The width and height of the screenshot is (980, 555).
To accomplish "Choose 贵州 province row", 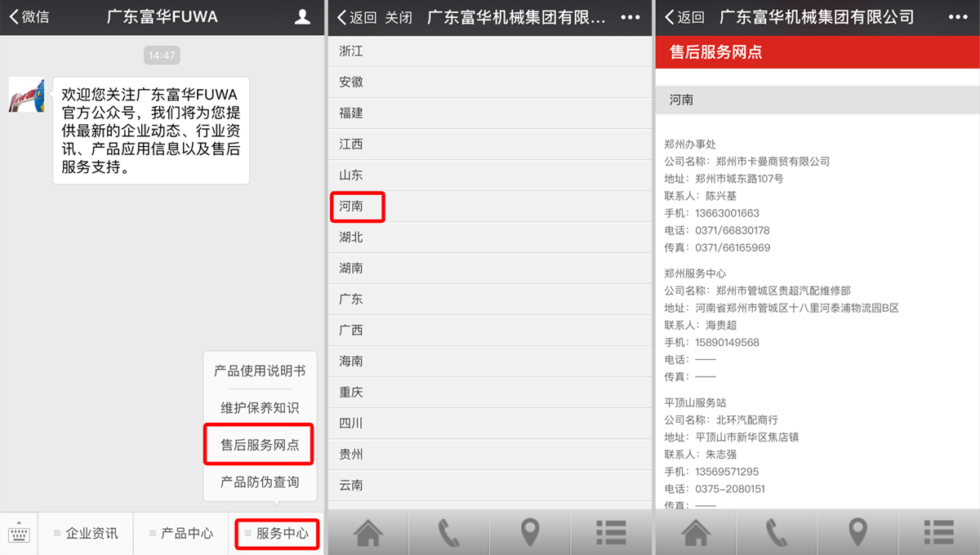I will click(x=490, y=455).
